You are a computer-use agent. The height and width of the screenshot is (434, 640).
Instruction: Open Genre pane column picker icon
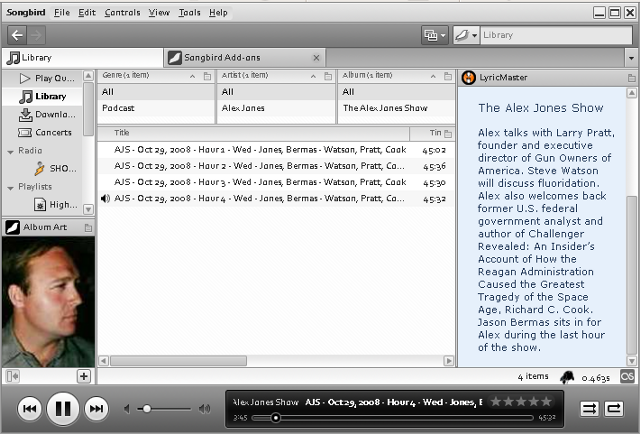pyautogui.click(x=207, y=76)
